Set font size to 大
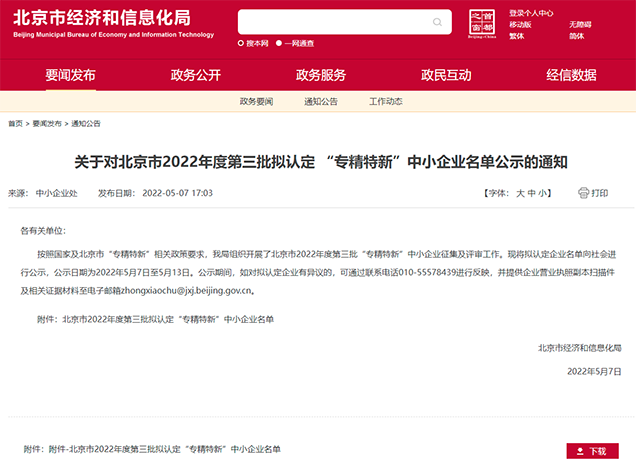The image size is (636, 464). pos(520,193)
